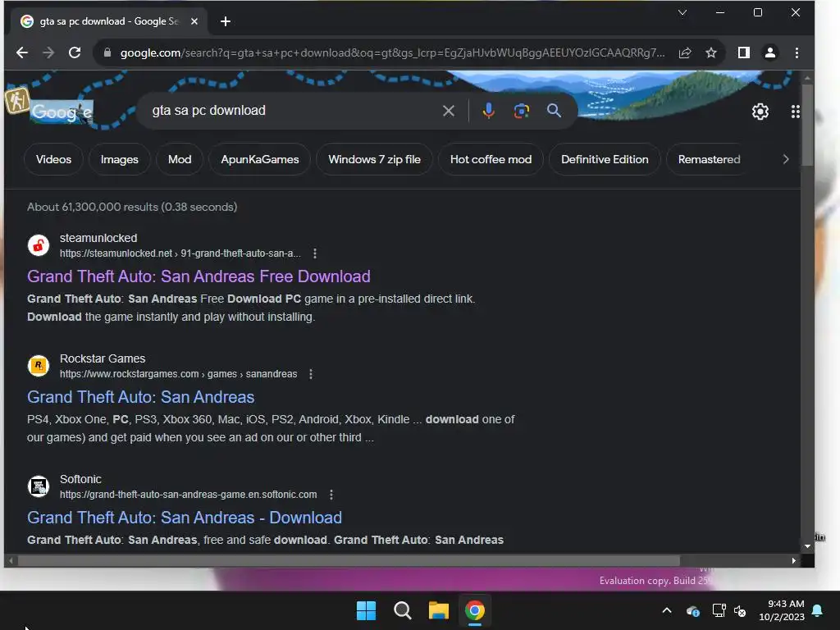Screen dimensions: 840x630
Task: Submit search with magnifier icon
Action: pos(554,111)
